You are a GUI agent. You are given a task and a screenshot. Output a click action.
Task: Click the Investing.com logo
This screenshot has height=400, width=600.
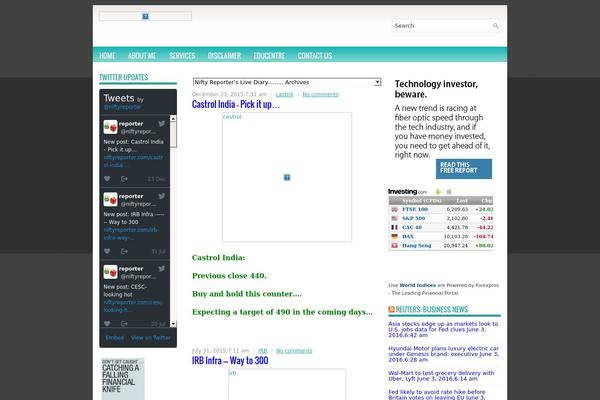coord(407,191)
